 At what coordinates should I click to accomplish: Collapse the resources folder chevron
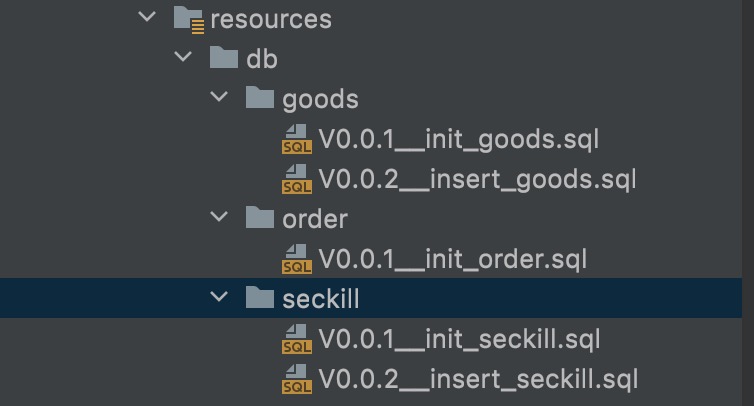147,17
